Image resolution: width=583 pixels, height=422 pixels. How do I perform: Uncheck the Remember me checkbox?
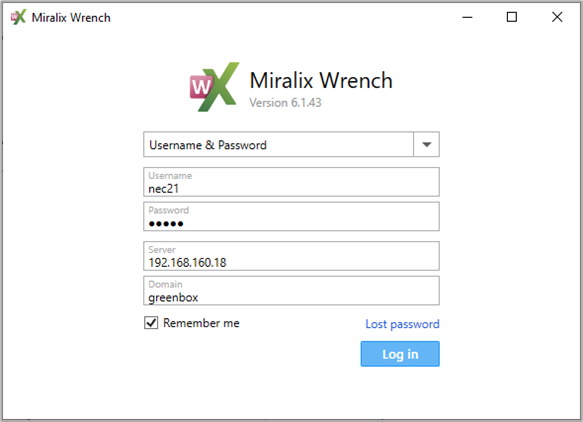click(151, 323)
